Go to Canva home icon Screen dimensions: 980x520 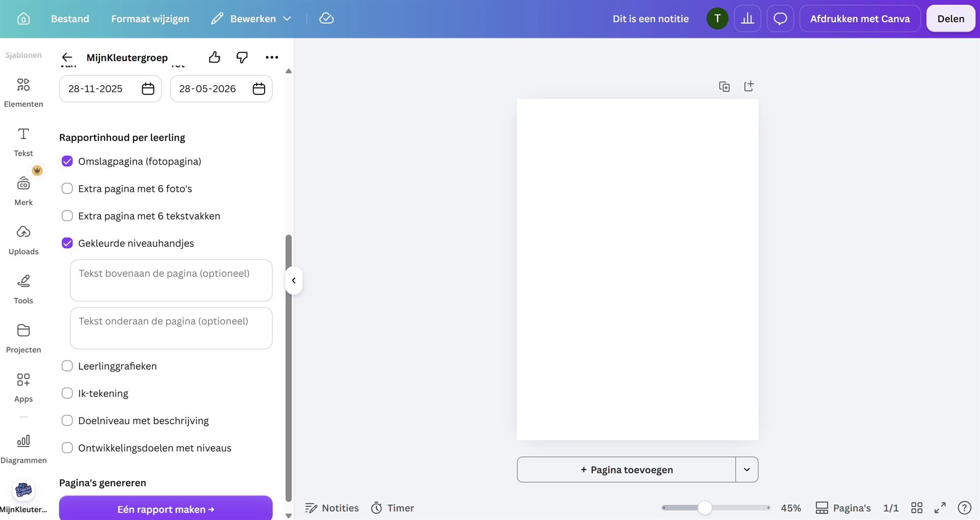tap(23, 19)
